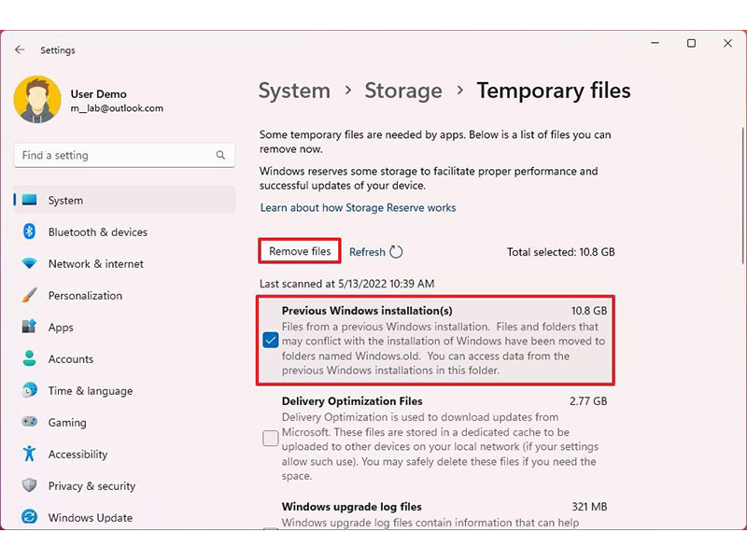Click the 2.77 GB size value

point(588,401)
